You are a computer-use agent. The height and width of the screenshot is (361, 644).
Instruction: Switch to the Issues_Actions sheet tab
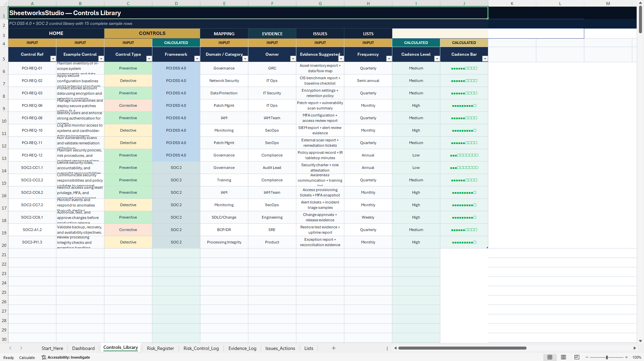pyautogui.click(x=280, y=348)
